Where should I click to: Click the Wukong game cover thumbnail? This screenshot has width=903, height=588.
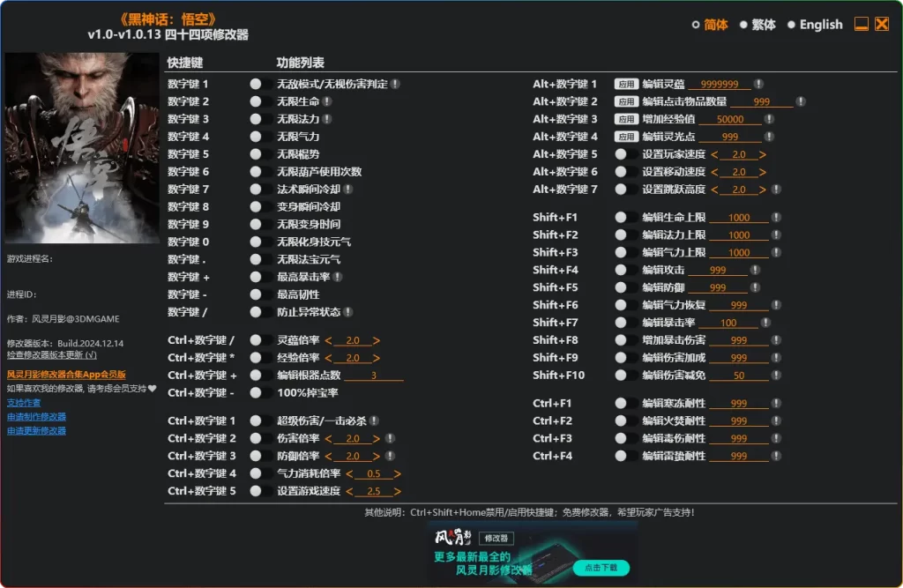pos(82,148)
